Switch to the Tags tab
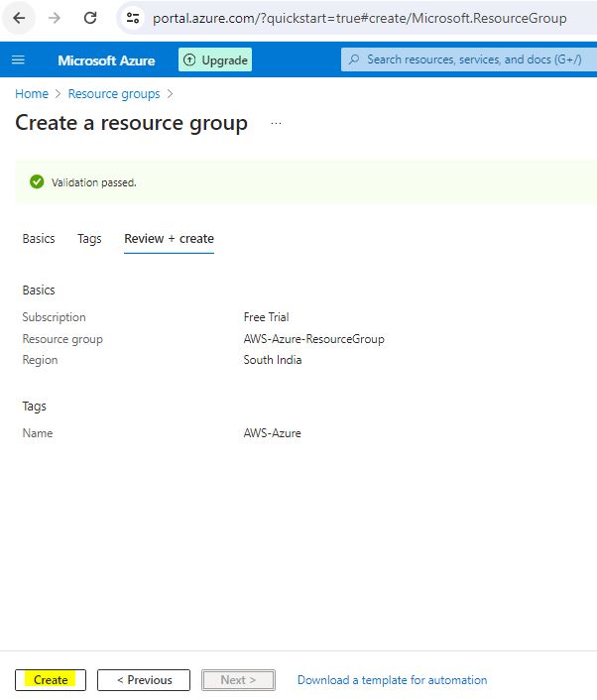 tap(89, 239)
